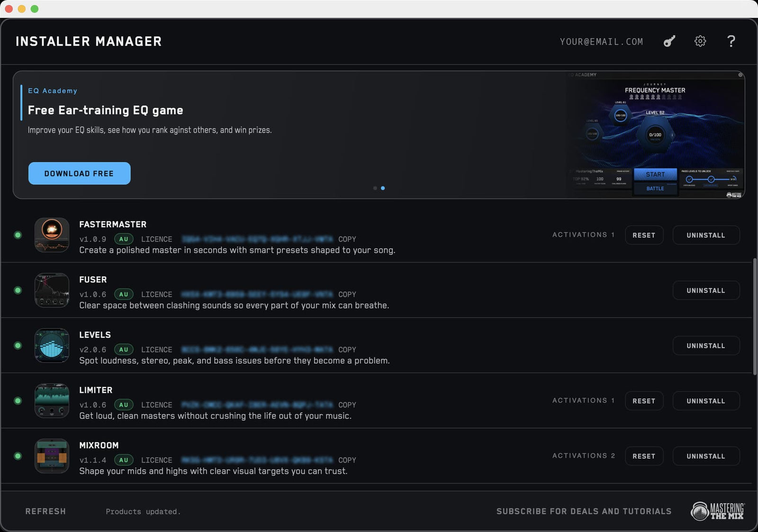Click the MIXROOM title

pyautogui.click(x=99, y=445)
